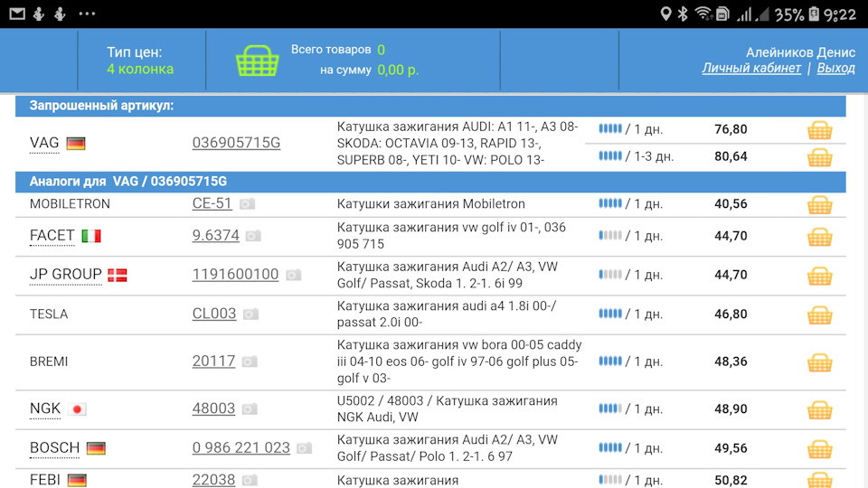868x488 pixels.
Task: Click the 'Запрошенный артикул:' section header
Action: [x=430, y=106]
